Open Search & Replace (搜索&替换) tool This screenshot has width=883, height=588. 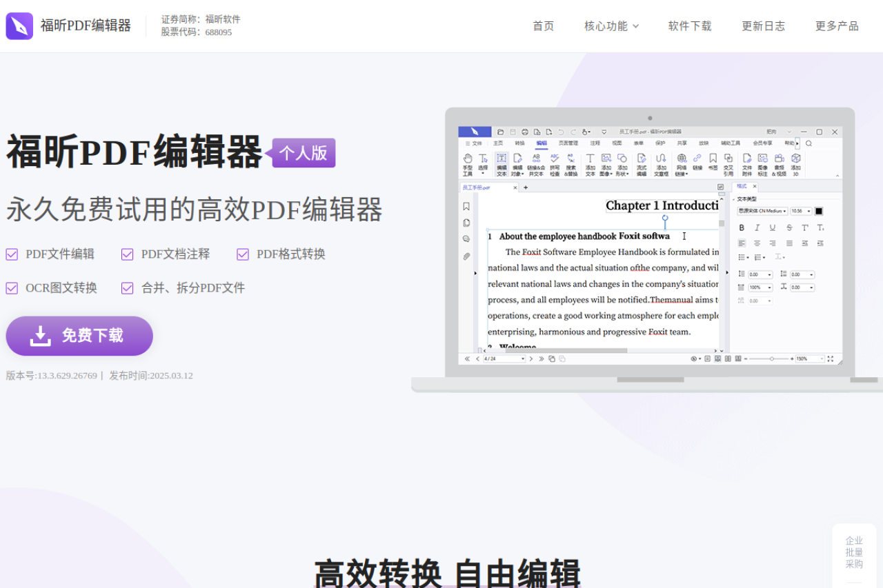(571, 165)
